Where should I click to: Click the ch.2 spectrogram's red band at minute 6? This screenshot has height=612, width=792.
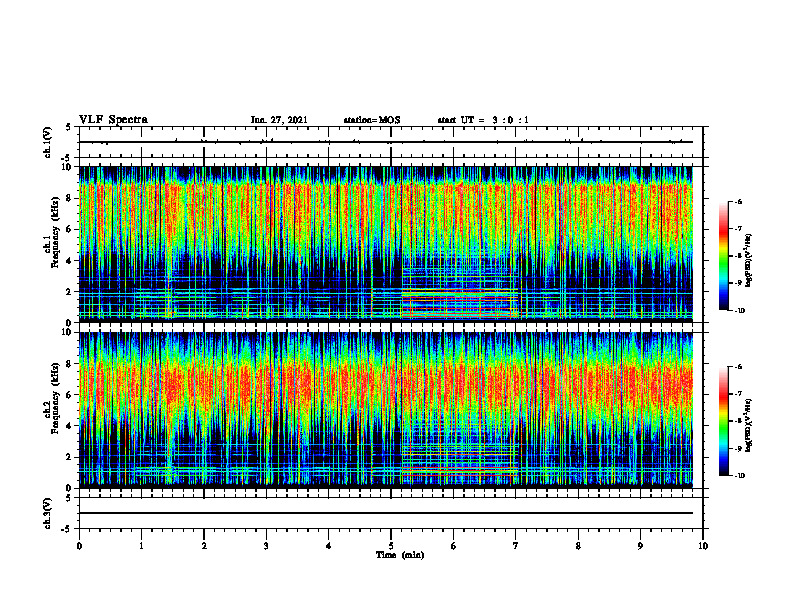[460, 472]
